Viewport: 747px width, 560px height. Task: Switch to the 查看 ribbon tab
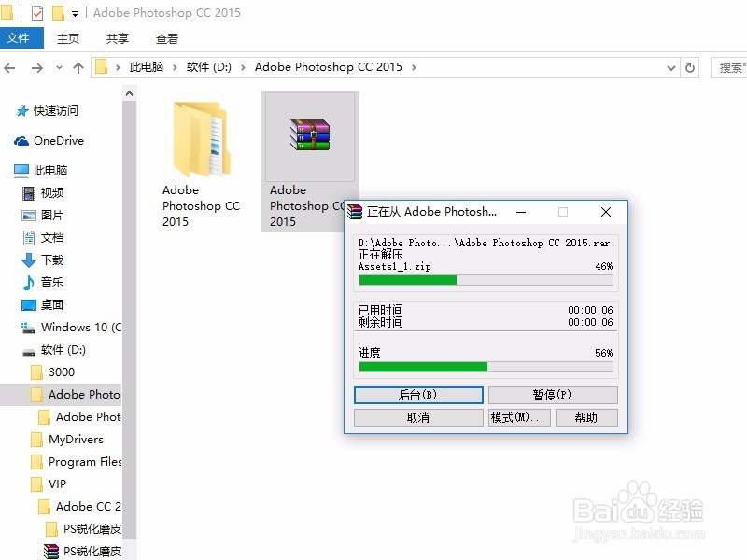[167, 38]
